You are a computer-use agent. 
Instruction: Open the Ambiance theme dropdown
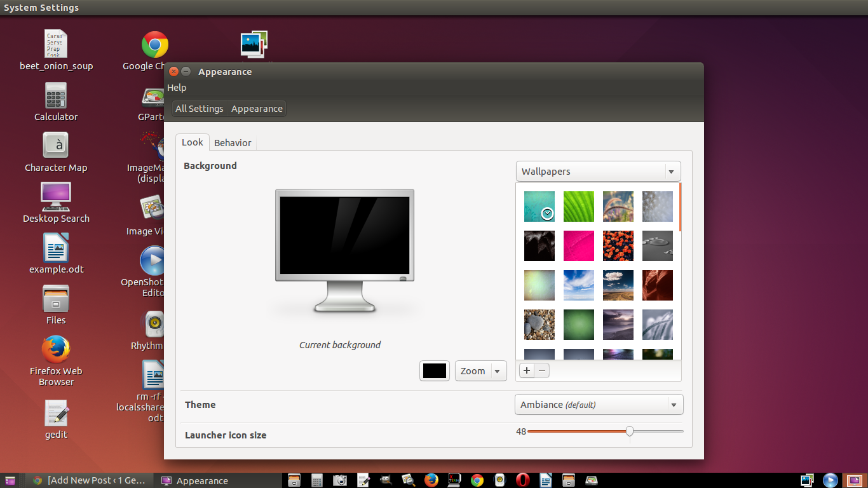(x=598, y=405)
